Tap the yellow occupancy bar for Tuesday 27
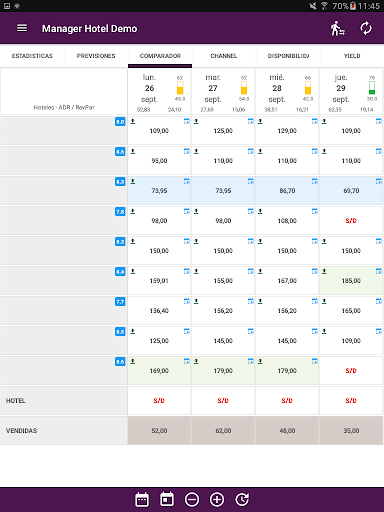 [244, 88]
